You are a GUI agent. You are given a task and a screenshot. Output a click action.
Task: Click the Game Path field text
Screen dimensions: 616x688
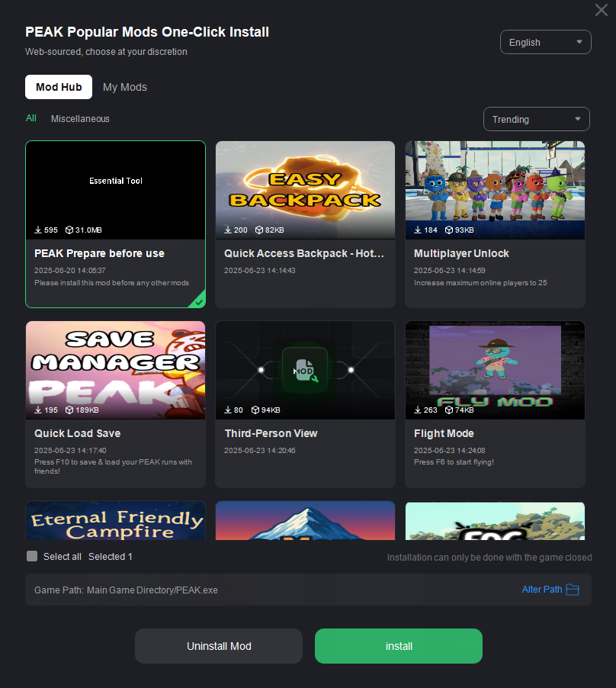pyautogui.click(x=127, y=590)
